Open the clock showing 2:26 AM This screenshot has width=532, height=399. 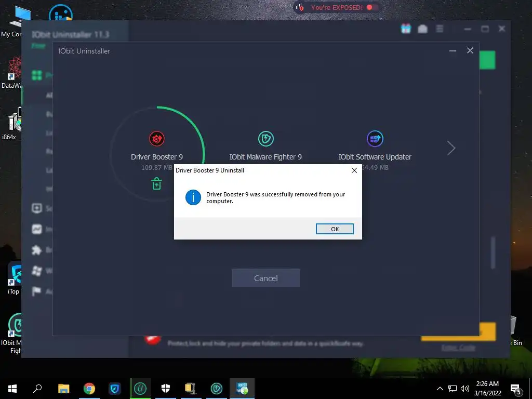click(x=487, y=389)
